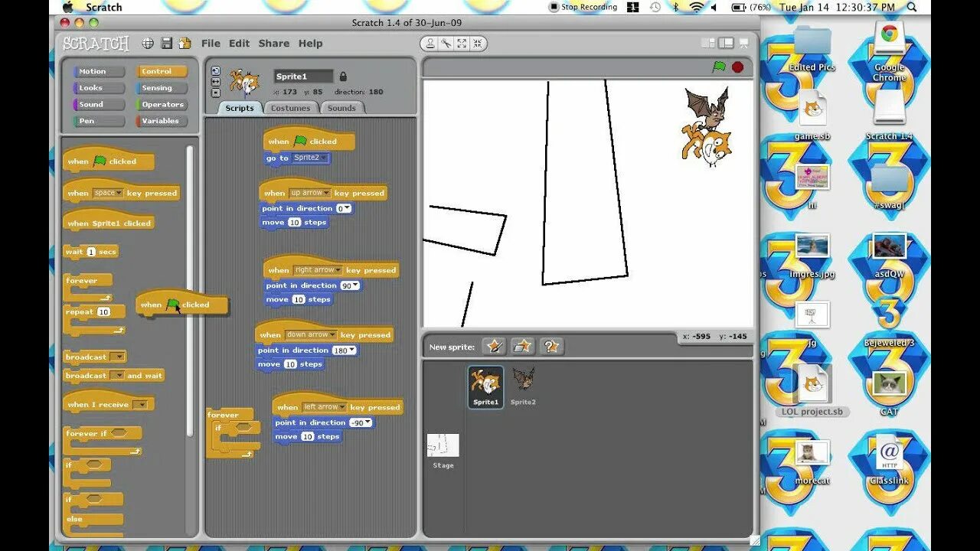
Task: Choose new sprite from file
Action: click(523, 346)
